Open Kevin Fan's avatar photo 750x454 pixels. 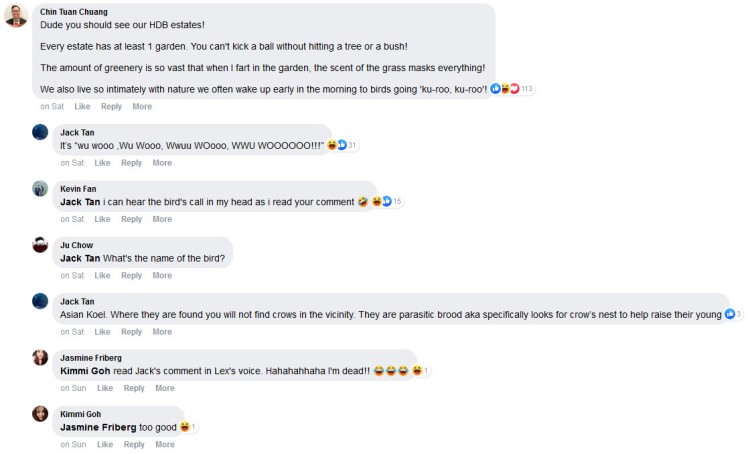[40, 188]
